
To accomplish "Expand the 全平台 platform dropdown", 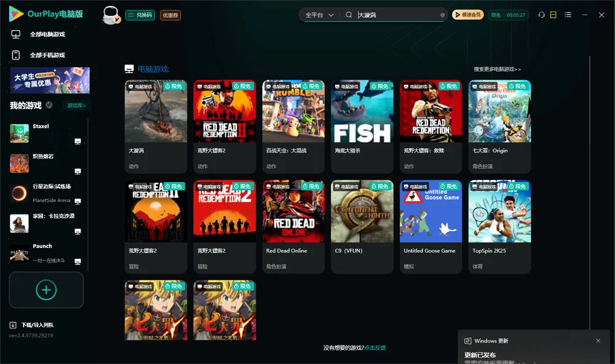I will tap(319, 15).
